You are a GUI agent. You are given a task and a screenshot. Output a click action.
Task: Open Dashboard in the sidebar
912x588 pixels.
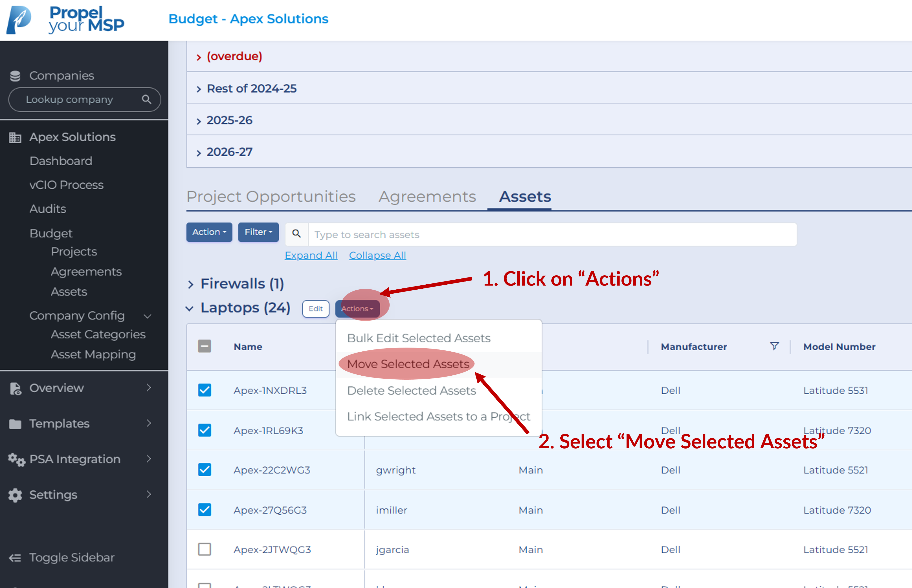pyautogui.click(x=61, y=161)
